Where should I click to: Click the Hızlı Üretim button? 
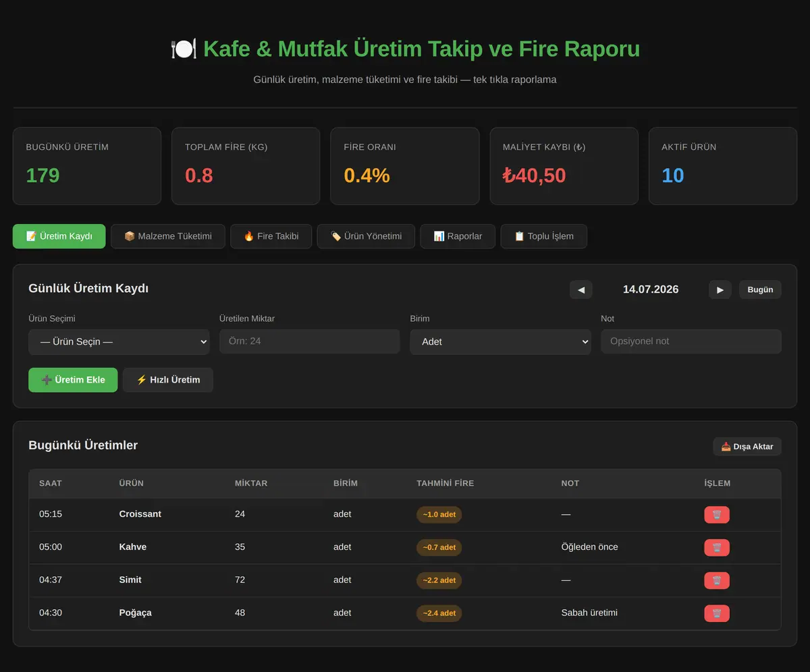tap(168, 380)
